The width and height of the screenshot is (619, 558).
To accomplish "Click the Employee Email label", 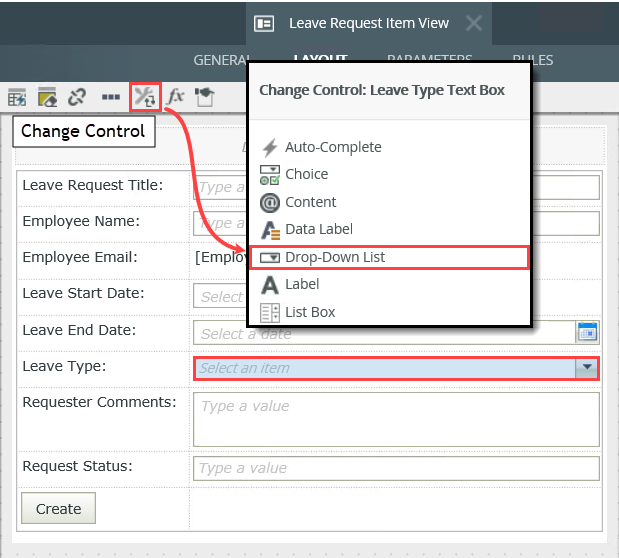I will [x=80, y=257].
